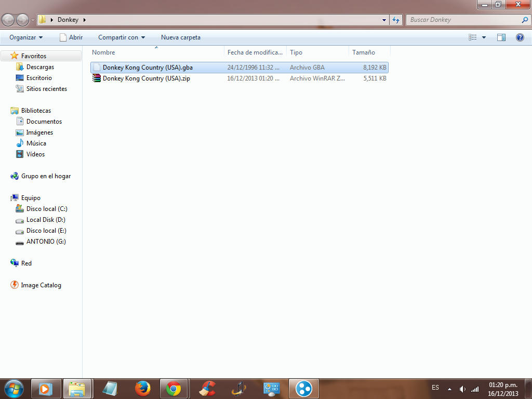
Task: Open the Organizar menu
Action: 26,37
